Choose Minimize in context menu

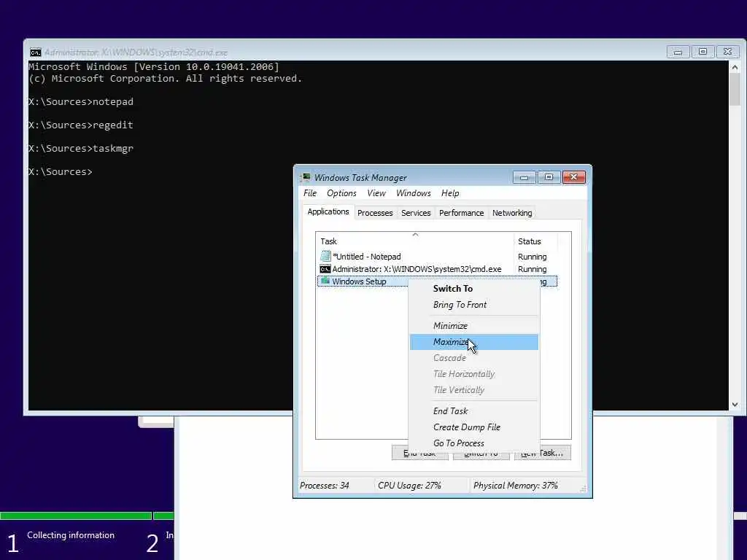click(474, 326)
